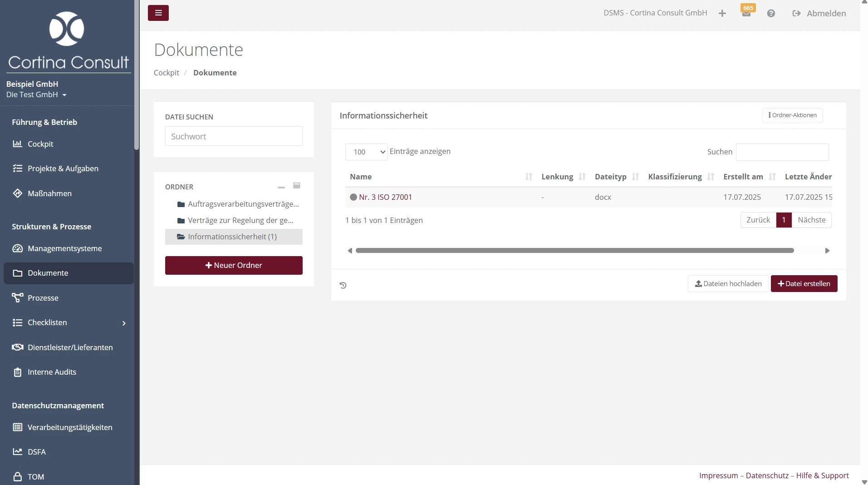Click the folder view icon in Ordner panel
868x485 pixels.
tap(297, 186)
